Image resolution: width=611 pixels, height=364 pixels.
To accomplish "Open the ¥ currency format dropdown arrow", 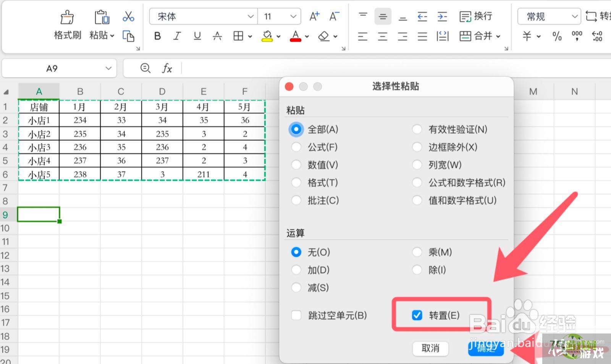I will [x=538, y=36].
